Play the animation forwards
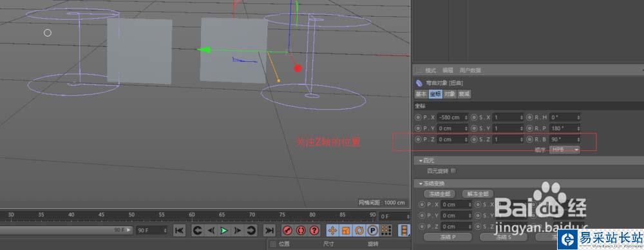The height and width of the screenshot is (250, 644). pos(224,230)
